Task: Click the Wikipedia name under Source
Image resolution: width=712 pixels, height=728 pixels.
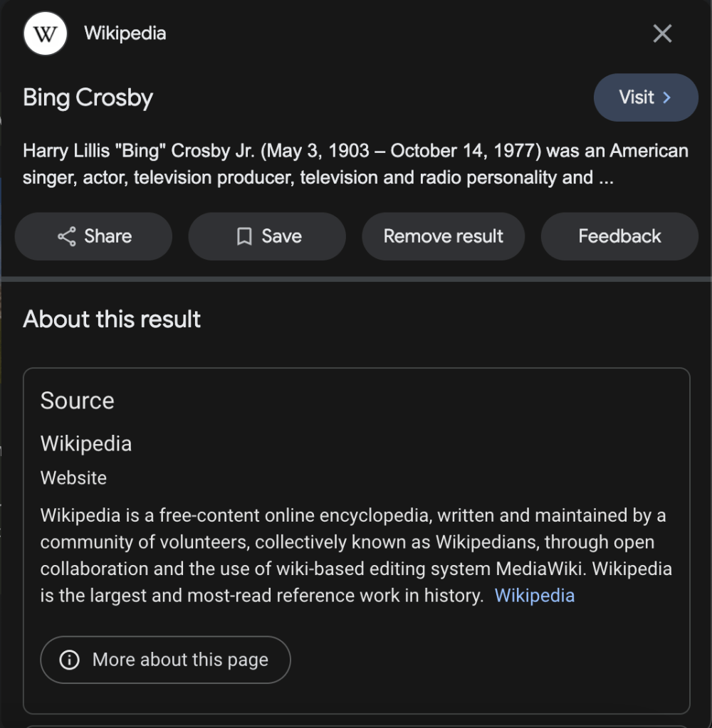Action: point(86,443)
